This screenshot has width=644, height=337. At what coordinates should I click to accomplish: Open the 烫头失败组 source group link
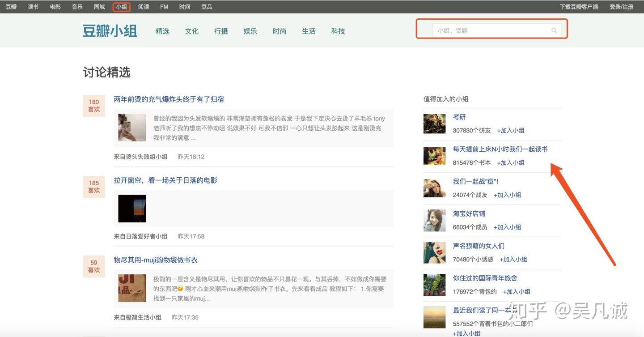tap(140, 157)
